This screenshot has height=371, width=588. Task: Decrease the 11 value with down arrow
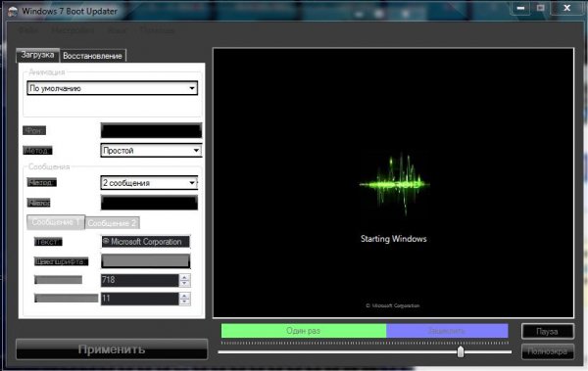(184, 302)
